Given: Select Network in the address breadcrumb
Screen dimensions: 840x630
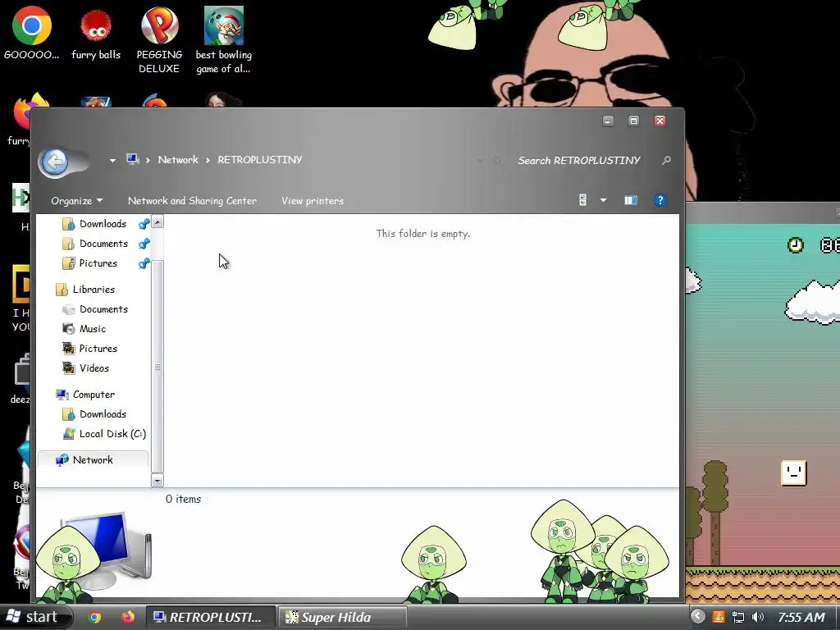Looking at the screenshot, I should 178,160.
